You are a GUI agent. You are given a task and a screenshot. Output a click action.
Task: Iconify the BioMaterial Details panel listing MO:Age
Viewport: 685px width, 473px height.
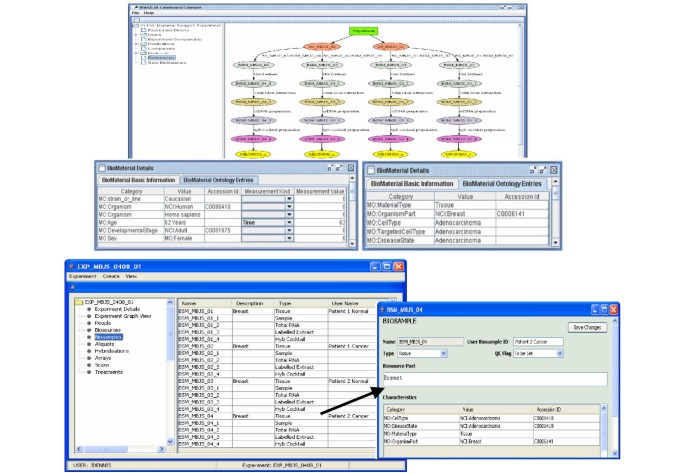click(330, 168)
